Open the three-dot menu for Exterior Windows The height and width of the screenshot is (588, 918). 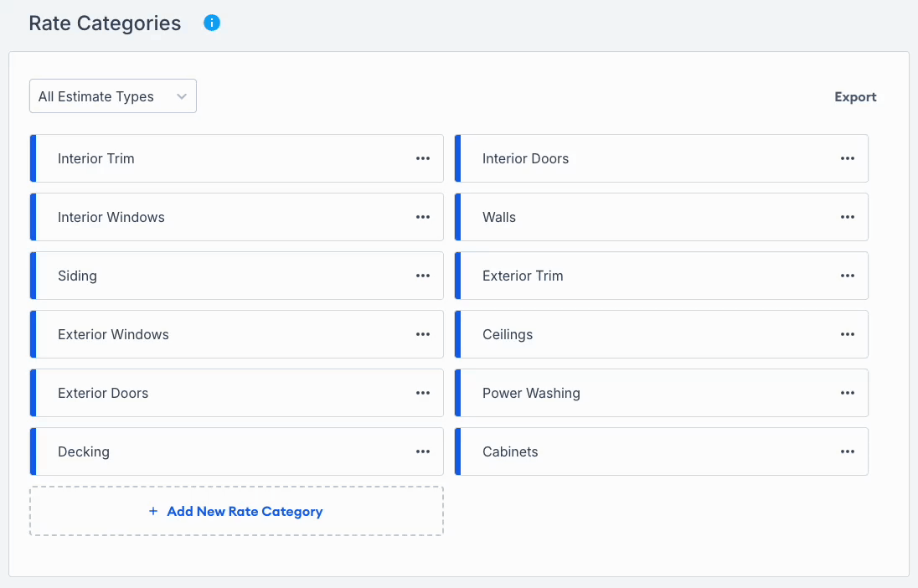coord(423,334)
